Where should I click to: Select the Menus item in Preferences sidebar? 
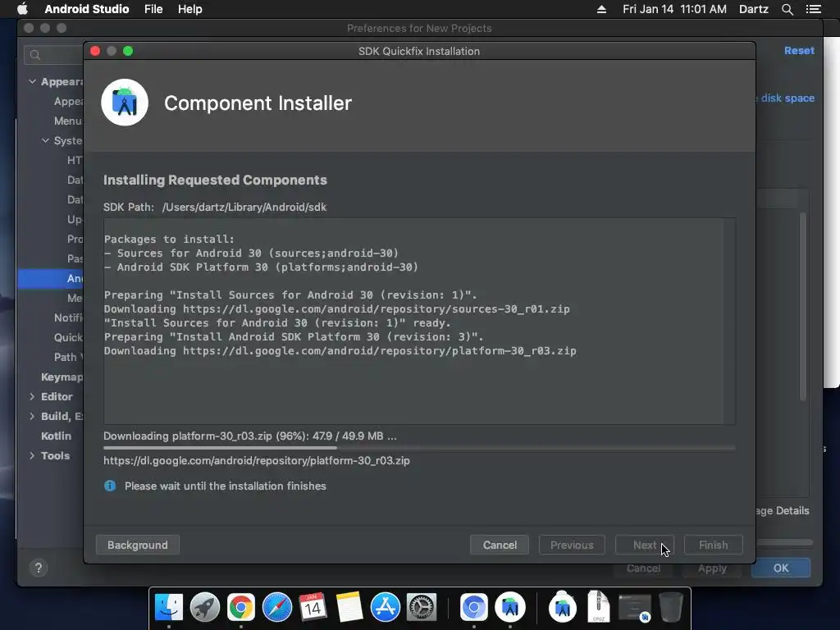68,121
